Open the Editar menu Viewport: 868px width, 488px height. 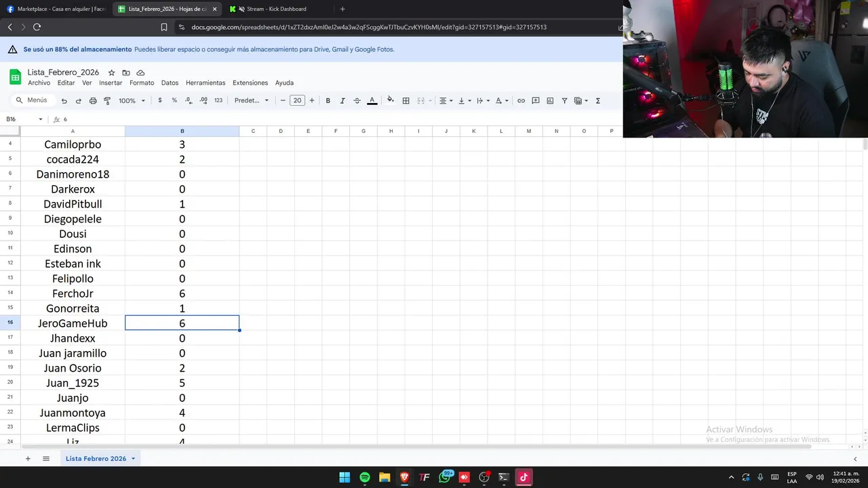pyautogui.click(x=66, y=83)
